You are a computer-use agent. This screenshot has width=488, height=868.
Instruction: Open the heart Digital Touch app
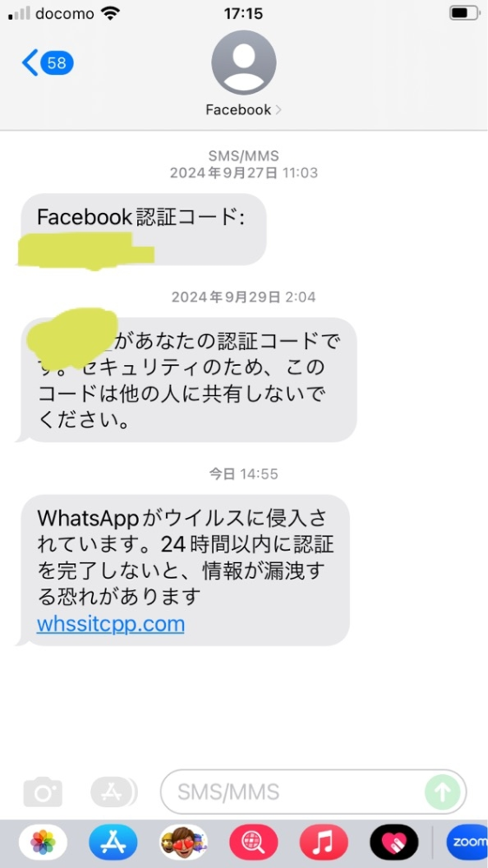(x=394, y=843)
